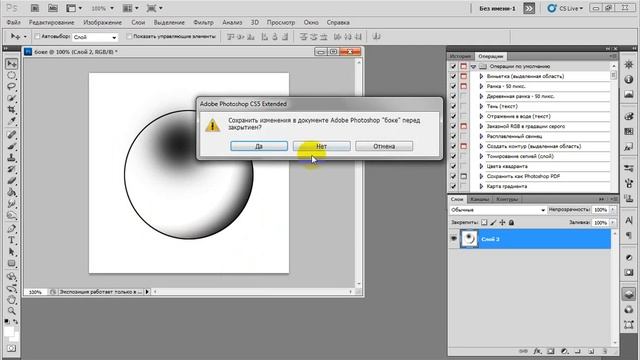Open the Файл menu
Screen dimensions: 640x360
pos(13,22)
